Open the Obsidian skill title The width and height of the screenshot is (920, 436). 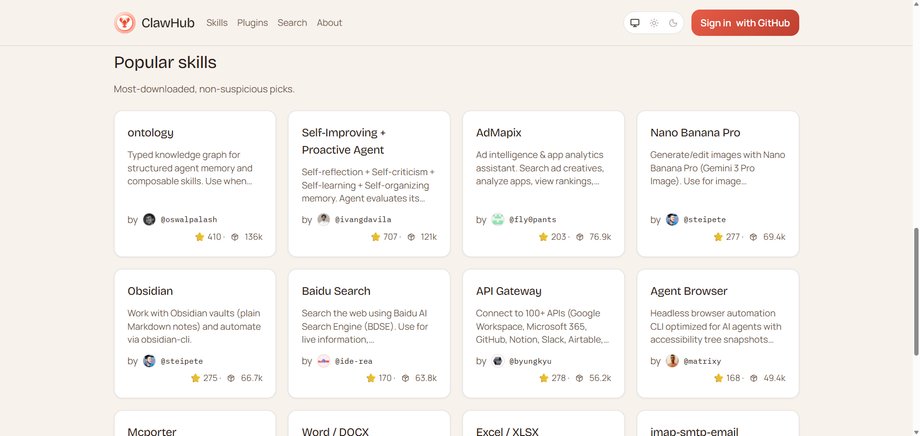coord(152,291)
